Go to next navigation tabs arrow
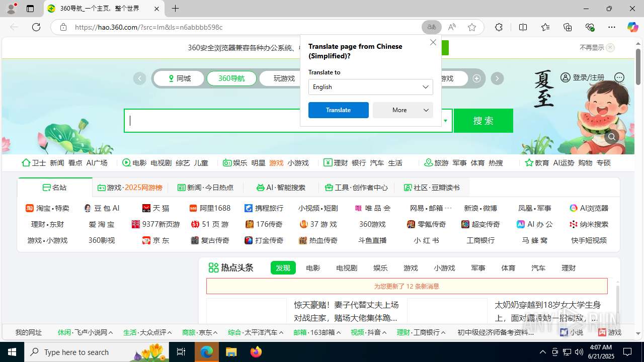The width and height of the screenshot is (644, 362). pos(497,78)
